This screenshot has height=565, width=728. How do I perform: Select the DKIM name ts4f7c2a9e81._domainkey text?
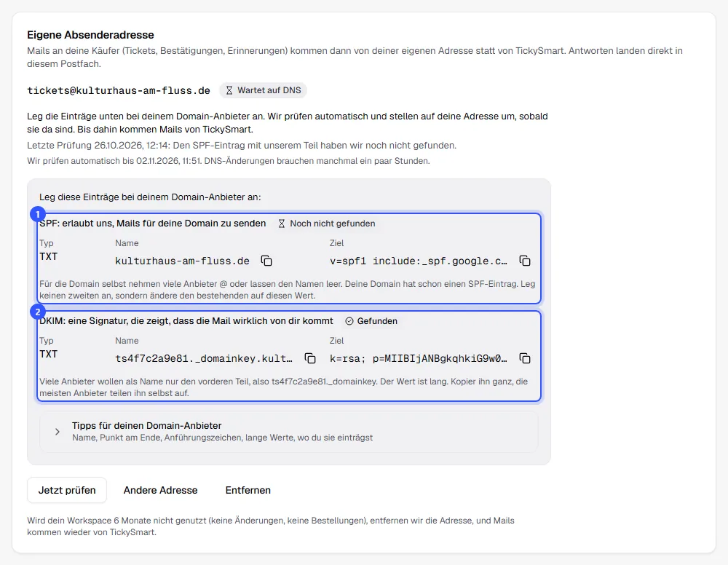[x=204, y=358]
